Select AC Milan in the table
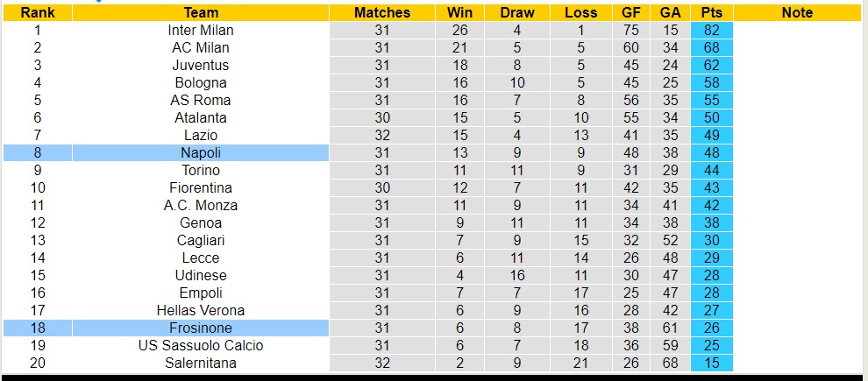Viewport: 868px width, 381px height. pyautogui.click(x=201, y=47)
